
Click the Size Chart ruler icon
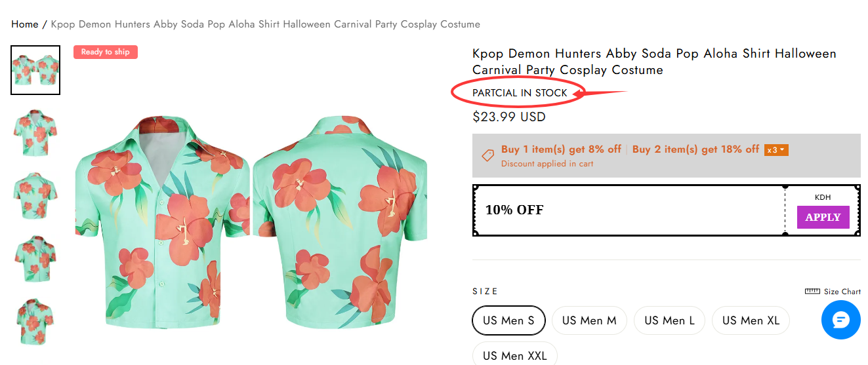coord(812,292)
